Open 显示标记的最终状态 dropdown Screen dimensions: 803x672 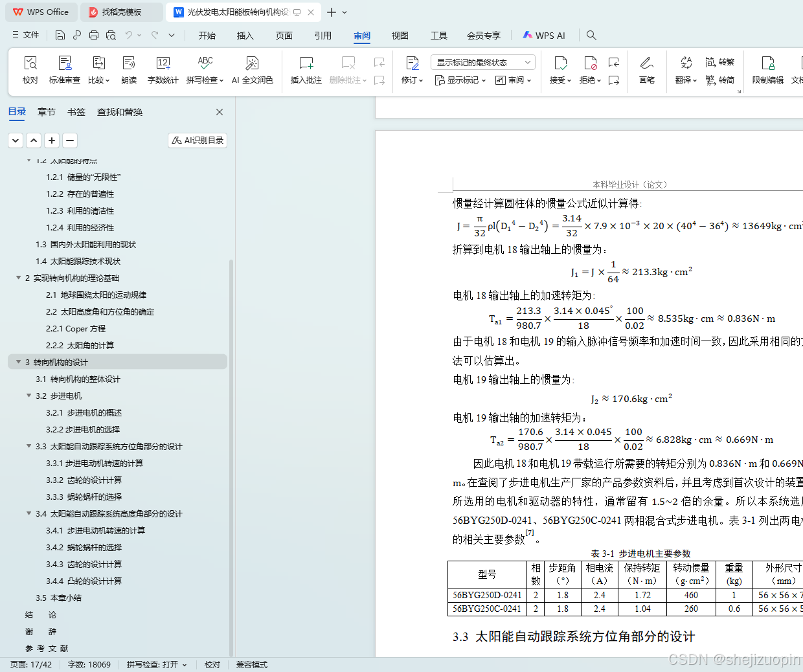[483, 62]
